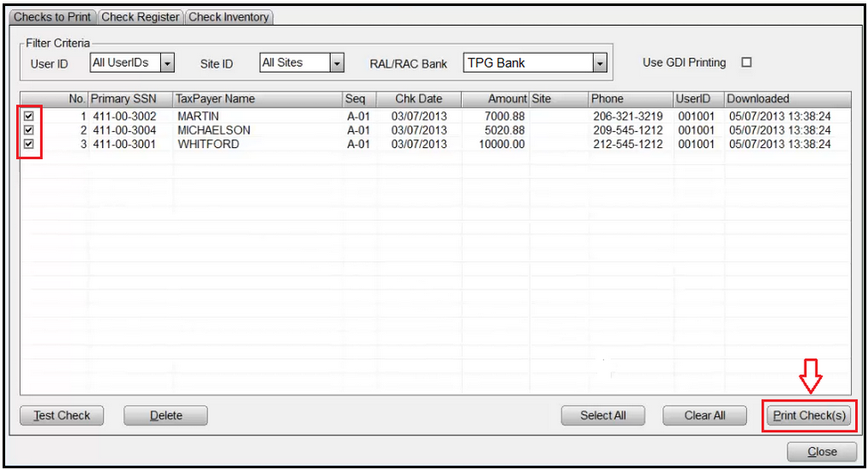Click the Select All button
The height and width of the screenshot is (470, 868).
click(602, 416)
